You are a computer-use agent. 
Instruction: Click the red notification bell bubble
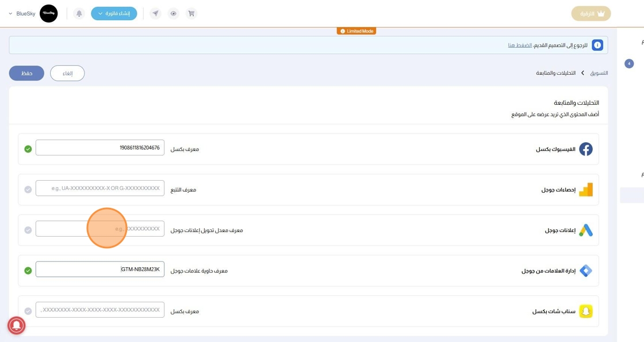click(17, 325)
